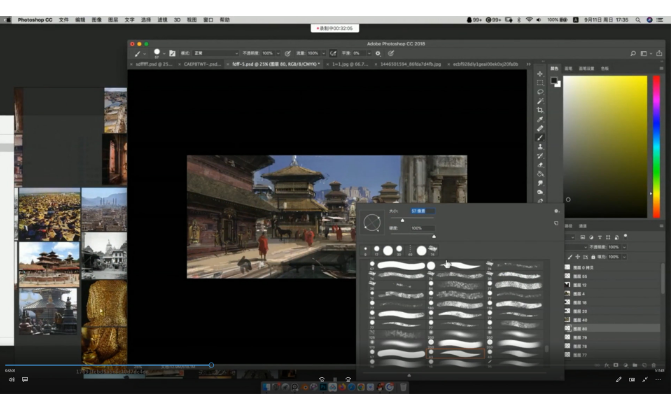Add a layer mask from Layers panel bottom
This screenshot has height=395, width=671.
tap(616, 365)
